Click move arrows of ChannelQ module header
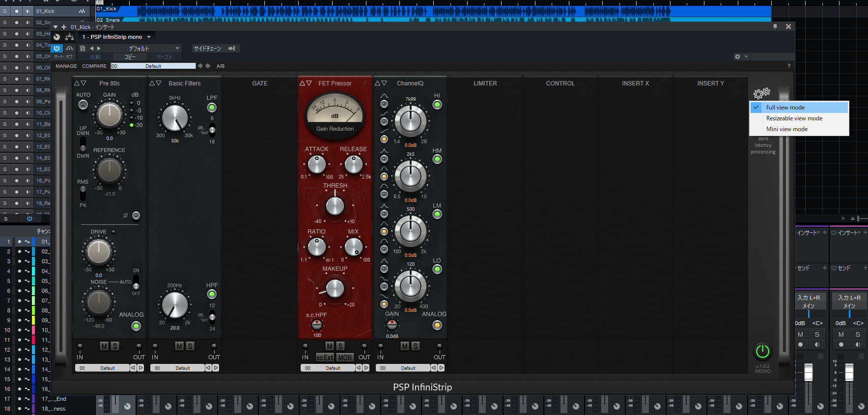Image resolution: width=868 pixels, height=415 pixels. click(381, 83)
